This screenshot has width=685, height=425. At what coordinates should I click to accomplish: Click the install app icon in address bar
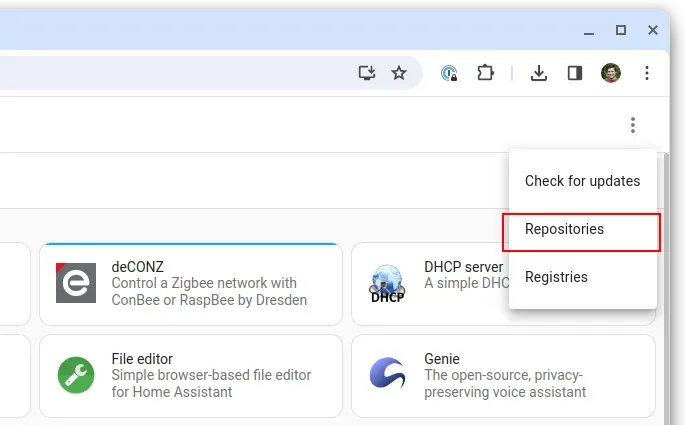(x=367, y=73)
